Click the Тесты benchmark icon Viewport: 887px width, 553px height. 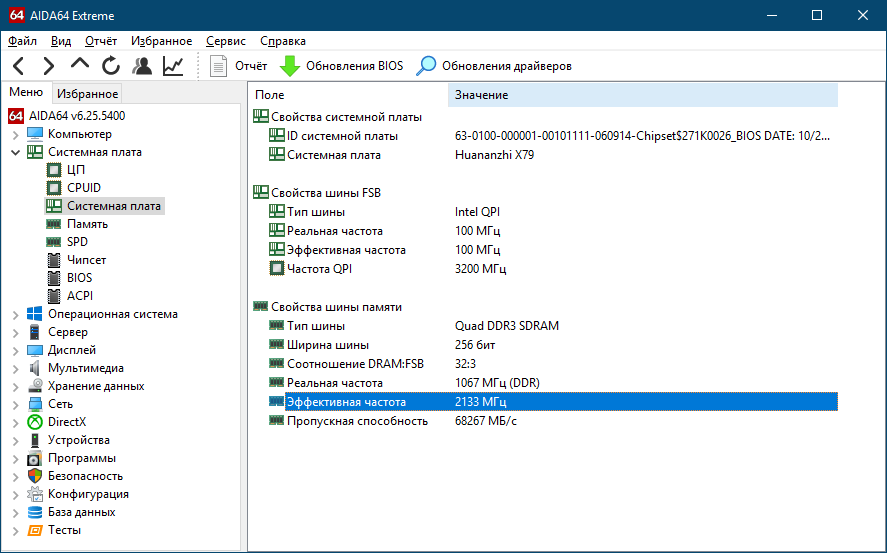(x=35, y=530)
